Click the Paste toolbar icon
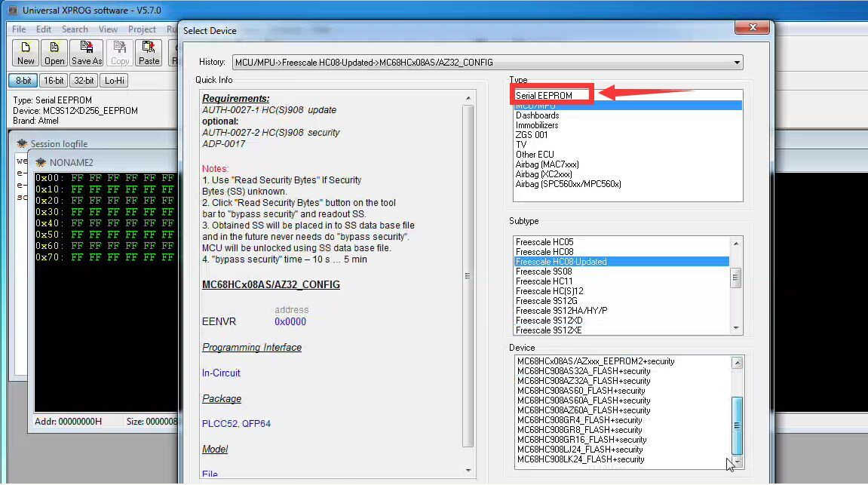Viewport: 868px width, 485px height. [x=149, y=53]
